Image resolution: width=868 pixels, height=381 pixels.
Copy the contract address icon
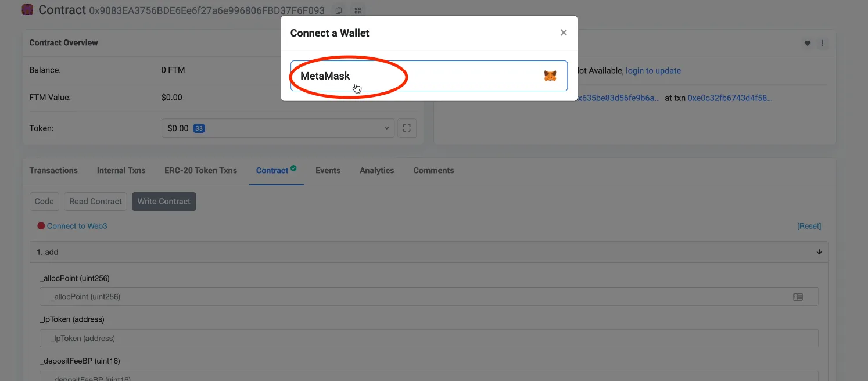[339, 10]
